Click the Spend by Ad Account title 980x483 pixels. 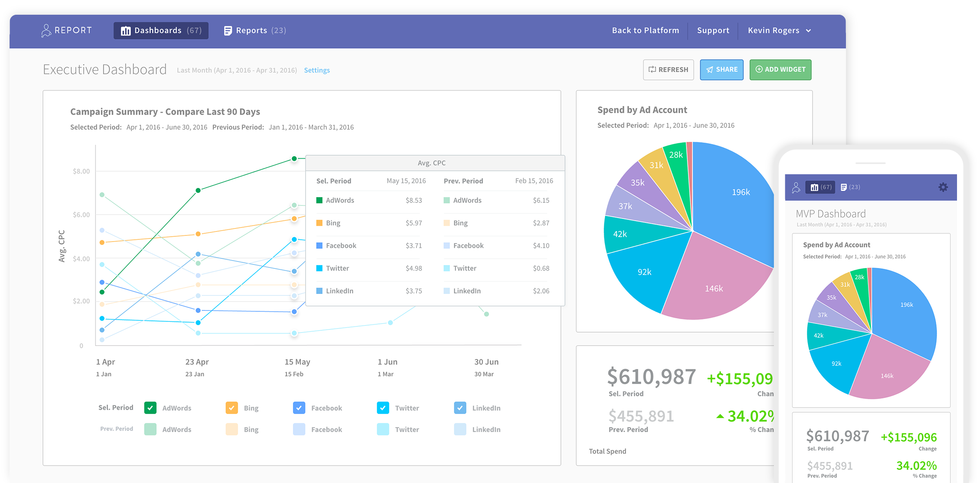click(x=642, y=110)
